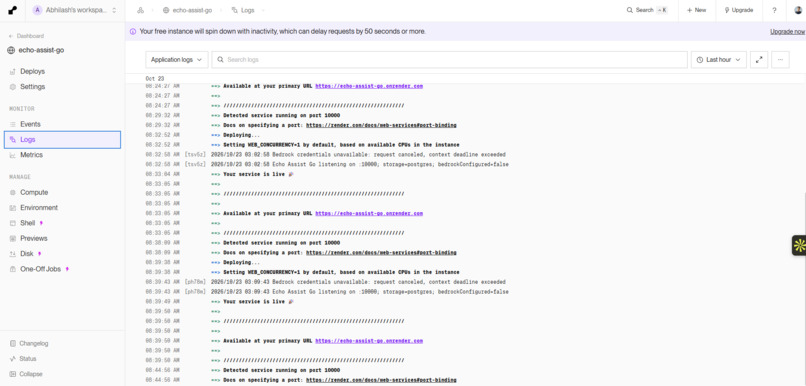Image resolution: width=806 pixels, height=386 pixels.
Task: Open Abhilash's workspace switcher
Action: pos(75,10)
